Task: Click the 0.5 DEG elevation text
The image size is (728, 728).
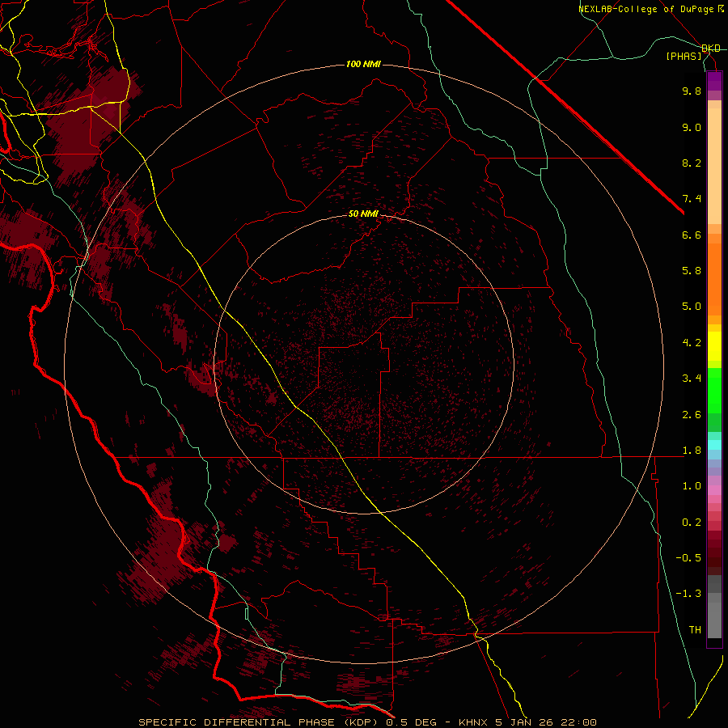Action: 413,722
